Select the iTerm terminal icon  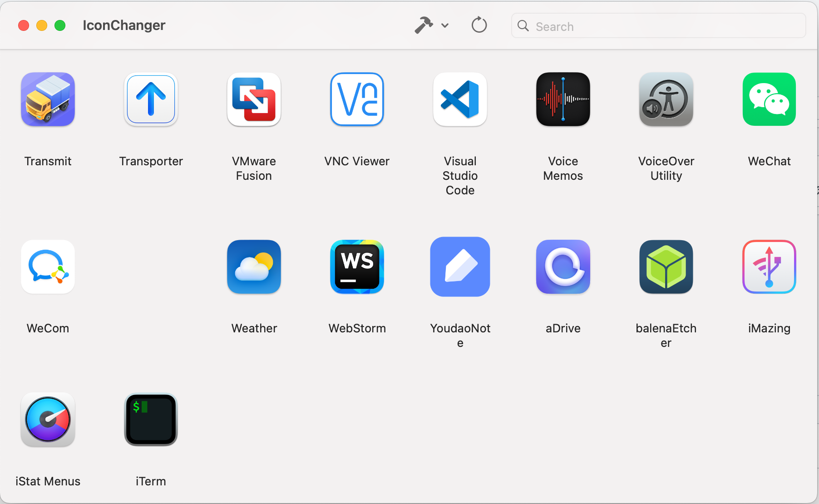(x=151, y=420)
